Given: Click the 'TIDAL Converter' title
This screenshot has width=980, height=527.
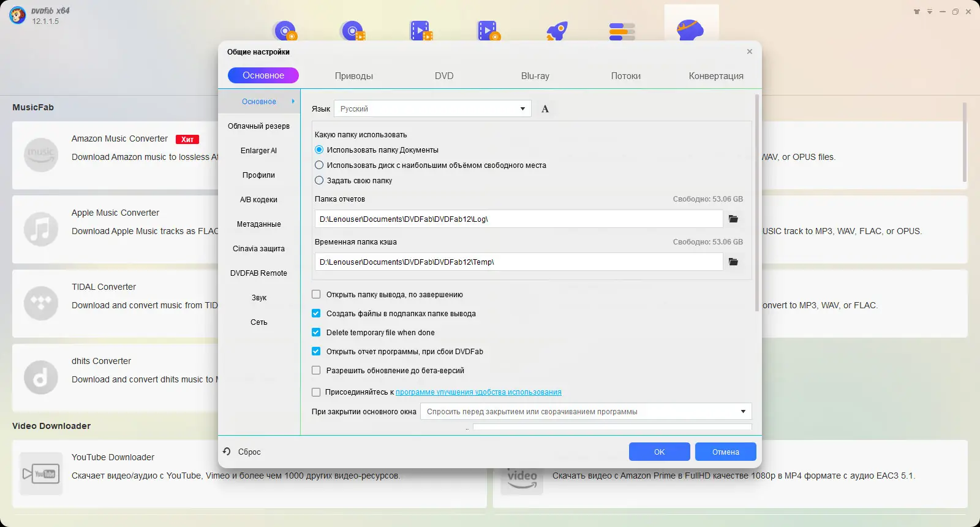Looking at the screenshot, I should click(104, 287).
